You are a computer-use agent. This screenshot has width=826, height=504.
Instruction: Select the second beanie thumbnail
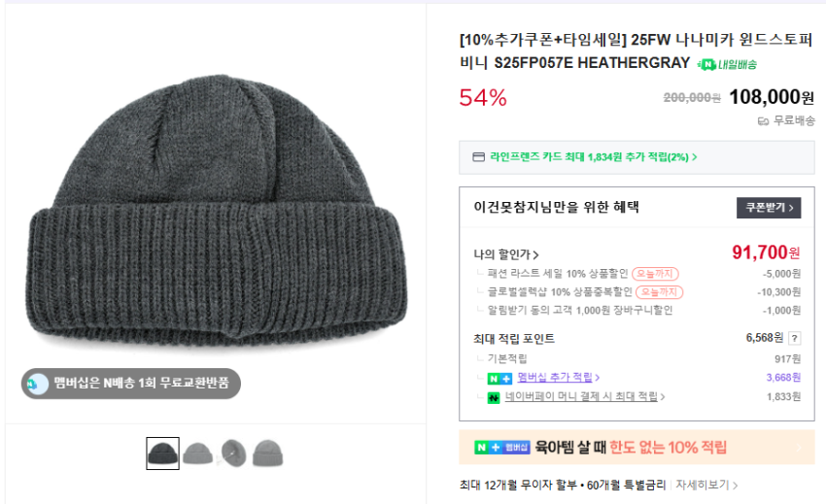tap(197, 454)
